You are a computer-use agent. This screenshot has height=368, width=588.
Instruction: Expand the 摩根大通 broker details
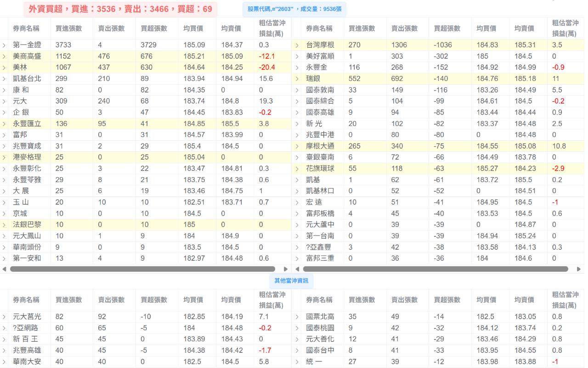(297, 146)
